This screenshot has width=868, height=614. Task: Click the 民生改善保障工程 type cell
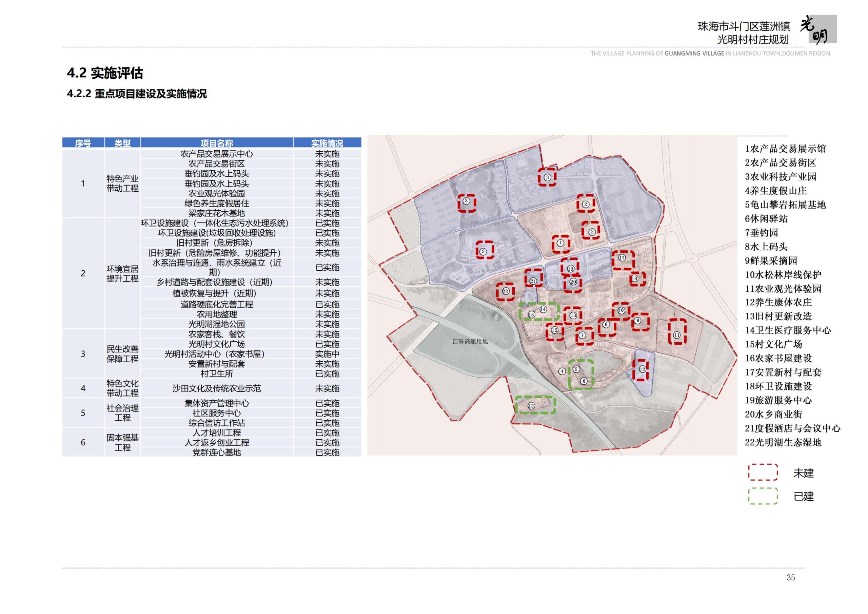(x=122, y=354)
